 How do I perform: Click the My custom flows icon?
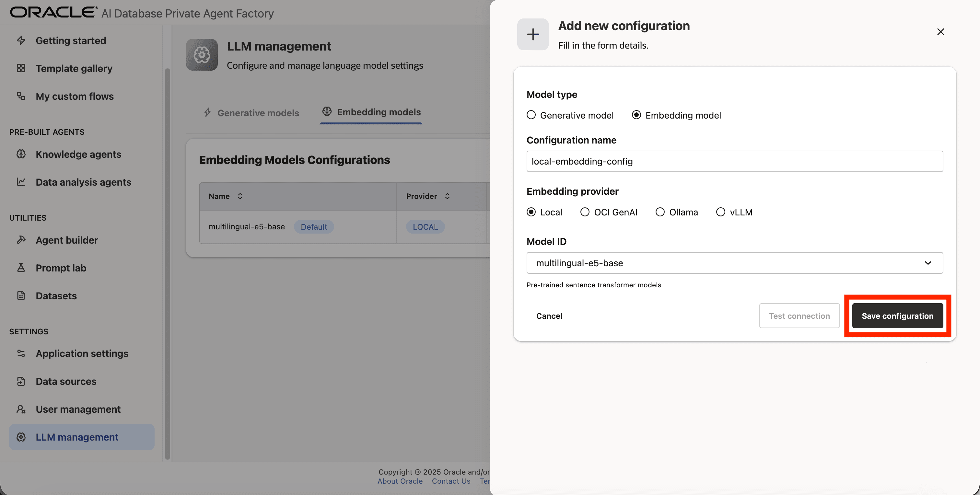click(x=21, y=96)
